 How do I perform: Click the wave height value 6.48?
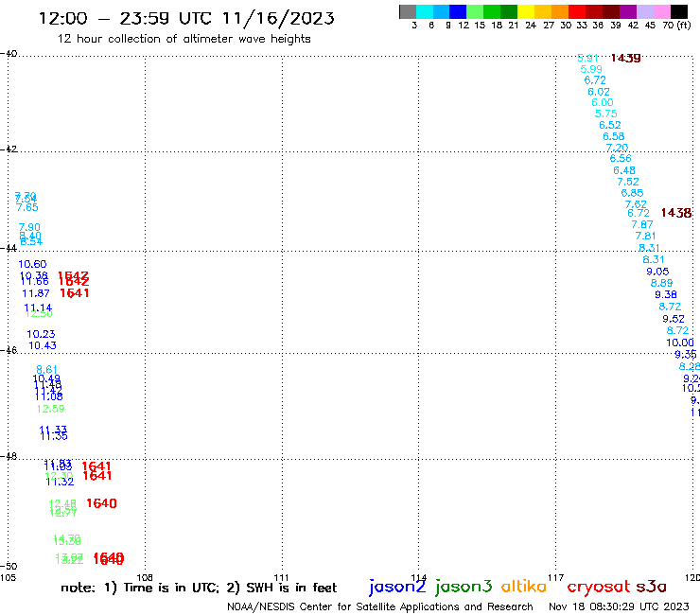click(624, 170)
